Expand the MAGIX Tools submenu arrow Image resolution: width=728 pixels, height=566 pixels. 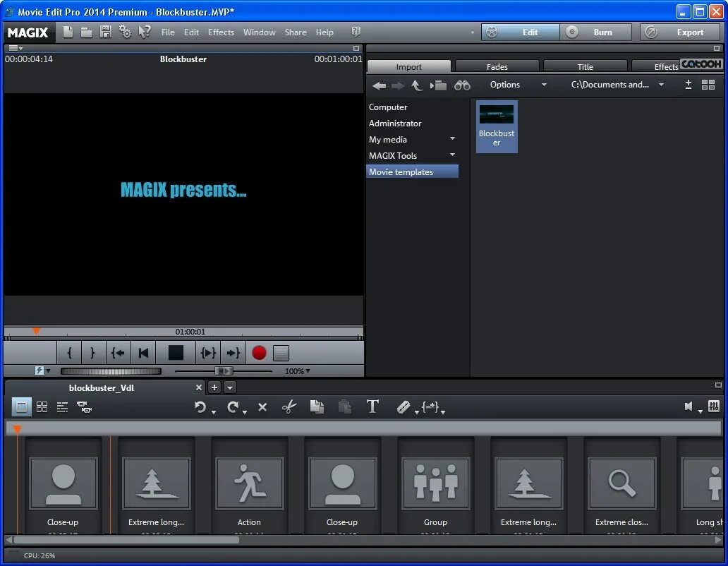(x=453, y=155)
